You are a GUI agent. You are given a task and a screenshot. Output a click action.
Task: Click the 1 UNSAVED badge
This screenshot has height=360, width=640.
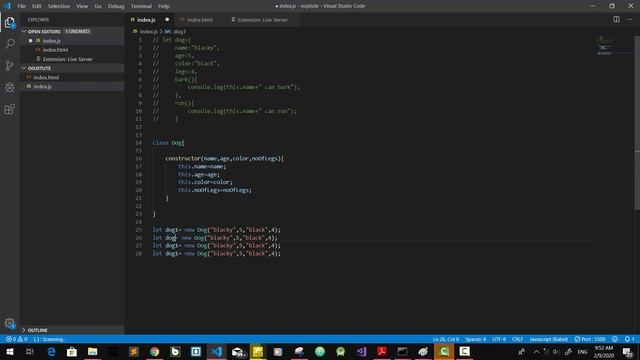pyautogui.click(x=77, y=31)
